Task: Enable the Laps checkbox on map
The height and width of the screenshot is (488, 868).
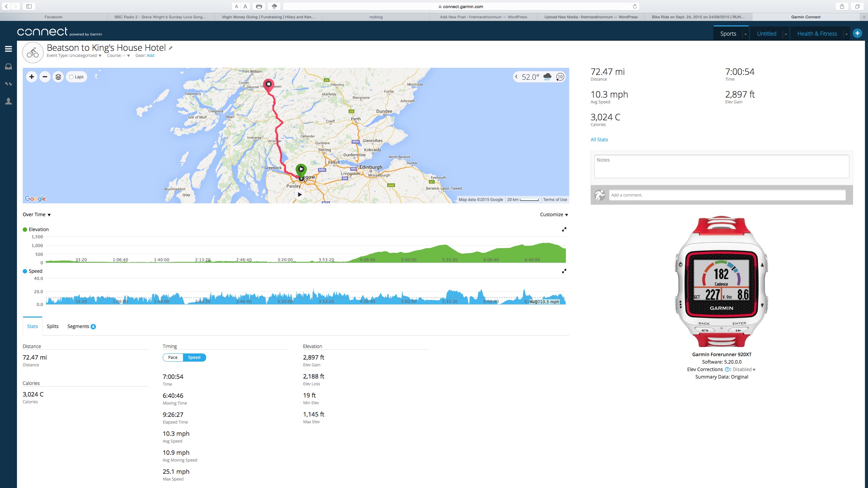Action: (x=71, y=77)
